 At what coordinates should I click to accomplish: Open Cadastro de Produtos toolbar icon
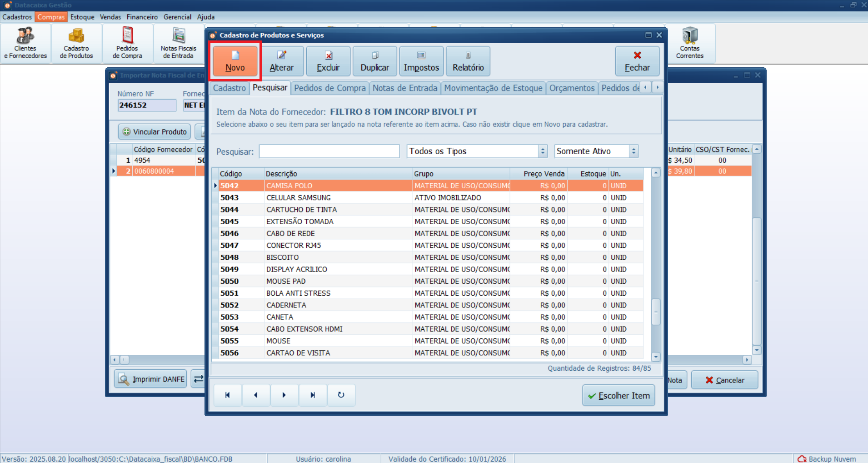(76, 44)
